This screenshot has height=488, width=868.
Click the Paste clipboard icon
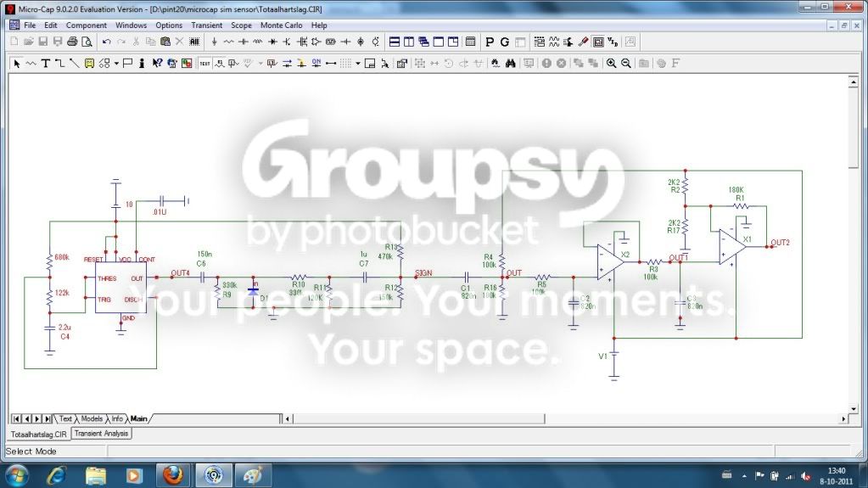click(165, 42)
